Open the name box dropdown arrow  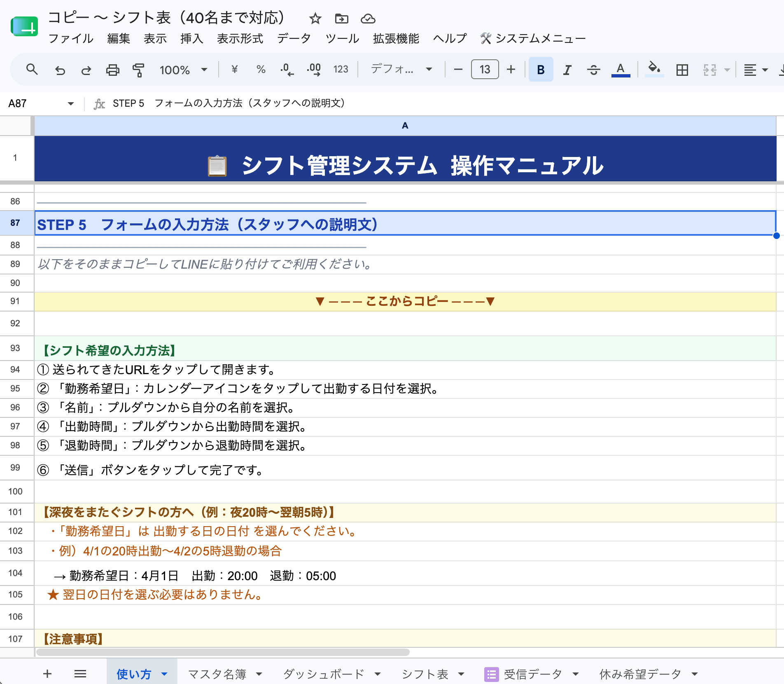pyautogui.click(x=70, y=103)
